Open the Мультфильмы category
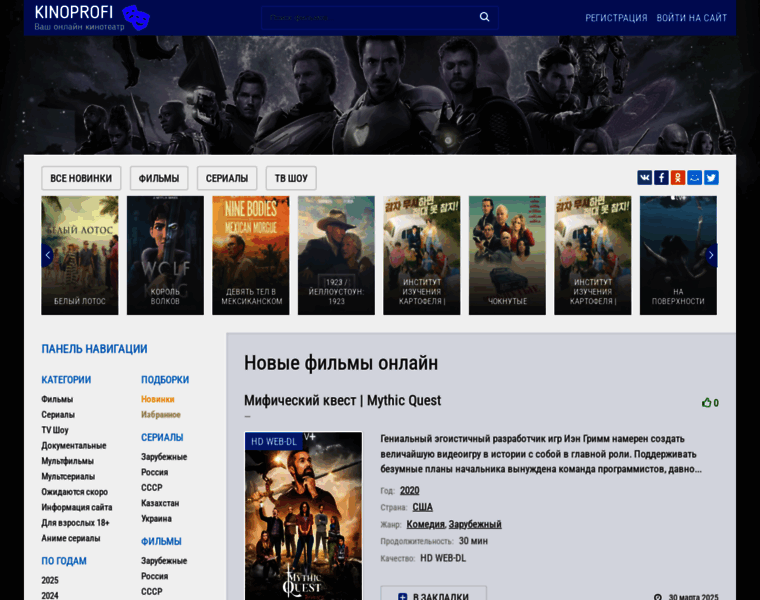Image resolution: width=760 pixels, height=600 pixels. click(x=67, y=461)
